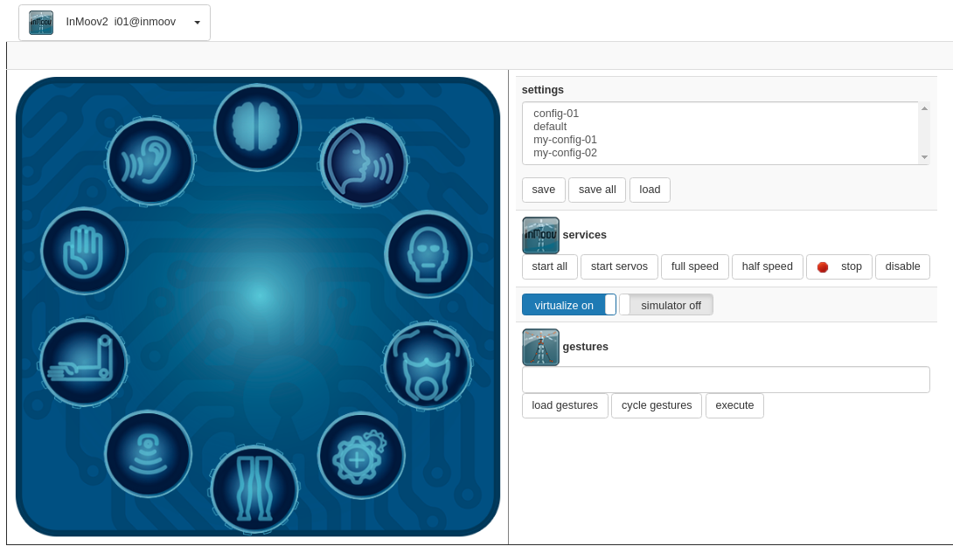Click the save all button
Viewport: 953px width, 560px height.
(597, 190)
